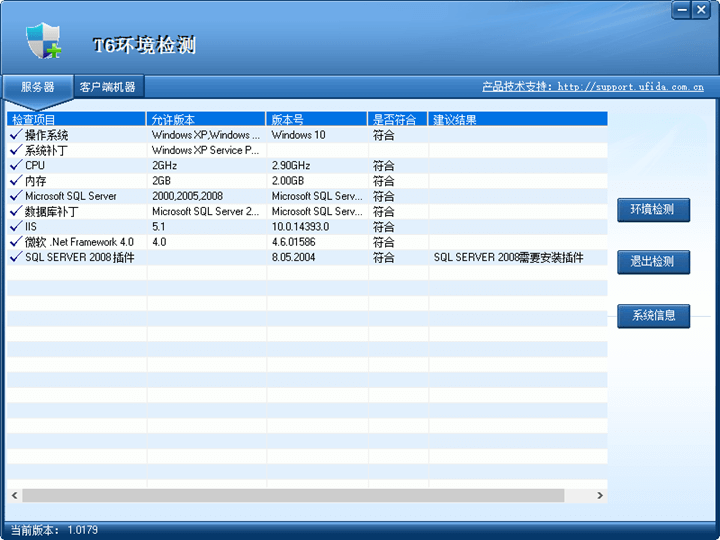Viewport: 720px width, 540px height.
Task: Click the 2.00GB version cell
Action: [x=288, y=181]
